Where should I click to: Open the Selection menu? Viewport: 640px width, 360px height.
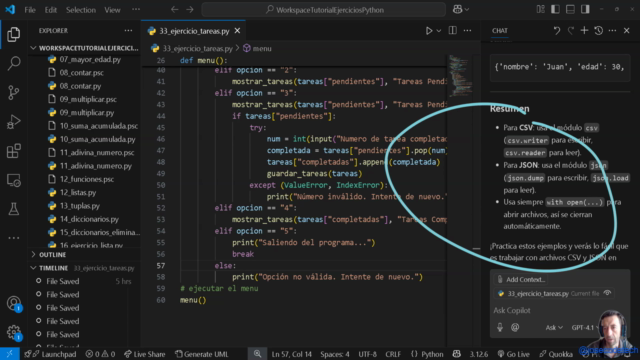[81, 10]
